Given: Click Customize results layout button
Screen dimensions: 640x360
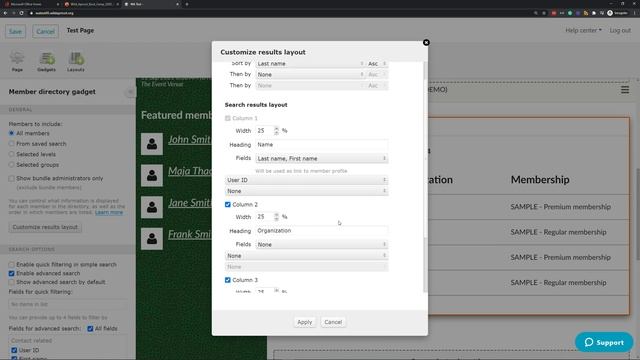Looking at the screenshot, I should click(x=45, y=227).
